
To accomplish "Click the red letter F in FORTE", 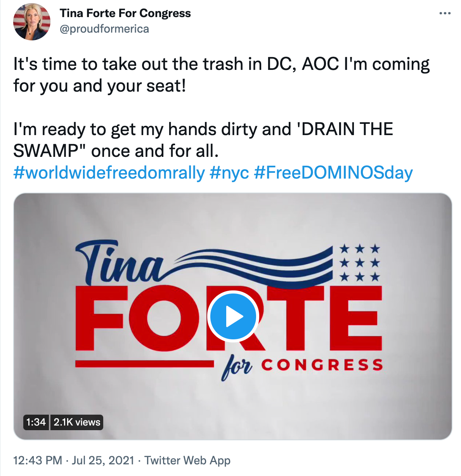I will pyautogui.click(x=100, y=318).
